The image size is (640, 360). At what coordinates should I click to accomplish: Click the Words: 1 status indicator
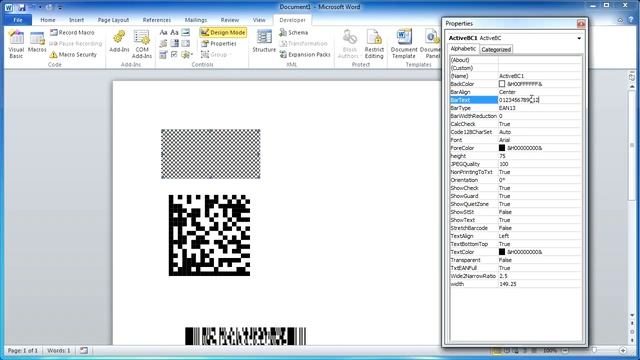[x=59, y=351]
